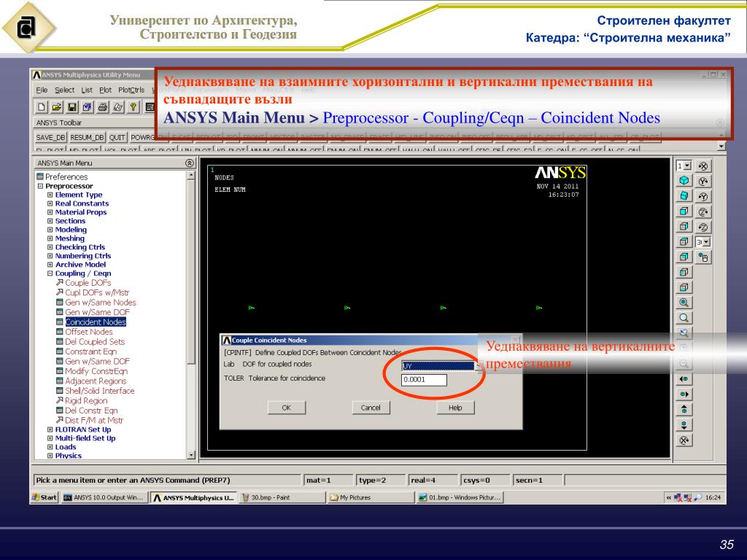Click the Zoom Model magnifier icon

coord(684,318)
